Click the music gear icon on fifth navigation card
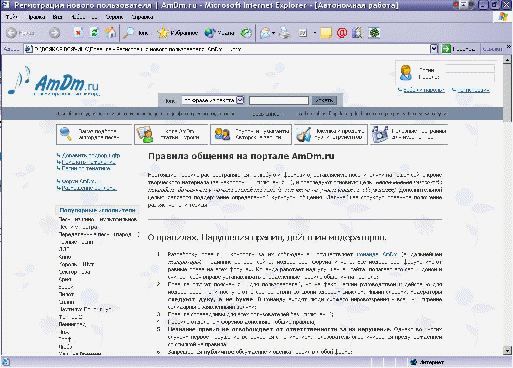The width and height of the screenshot is (513, 368). pyautogui.click(x=380, y=134)
